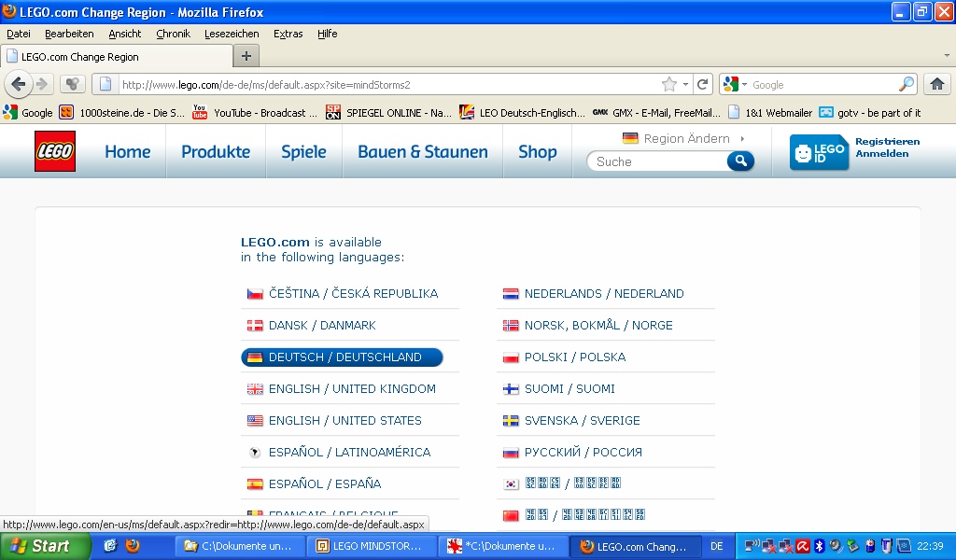This screenshot has height=560, width=956.
Task: Go back with the browser back arrow
Action: [19, 84]
